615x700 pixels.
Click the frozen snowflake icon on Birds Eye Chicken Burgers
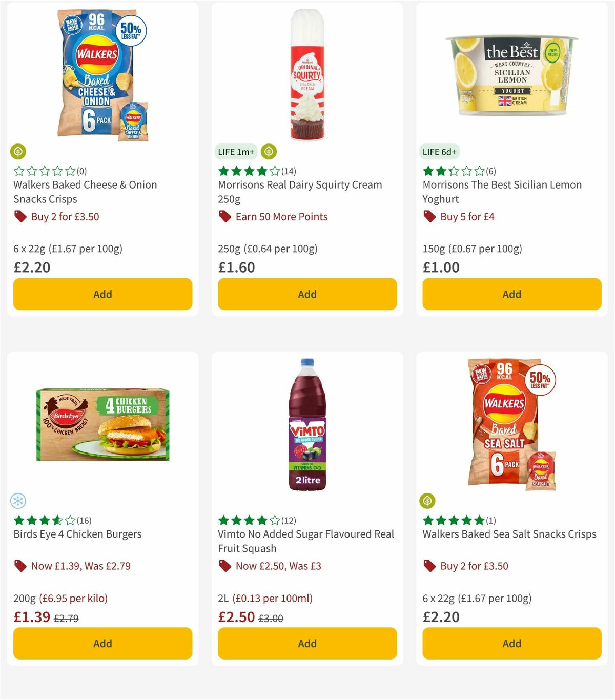click(x=18, y=501)
